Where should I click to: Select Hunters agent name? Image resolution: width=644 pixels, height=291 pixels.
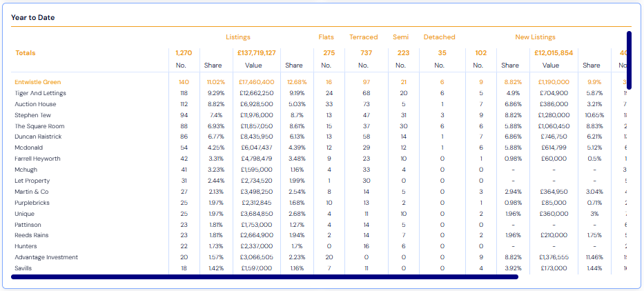(26, 246)
